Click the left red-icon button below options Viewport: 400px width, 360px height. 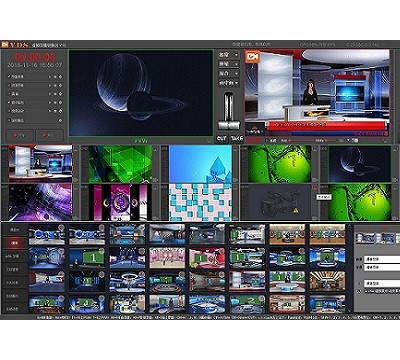click(x=20, y=136)
